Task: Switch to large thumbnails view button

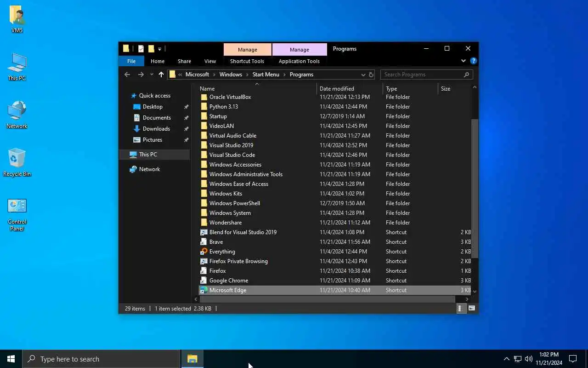Action: point(472,309)
